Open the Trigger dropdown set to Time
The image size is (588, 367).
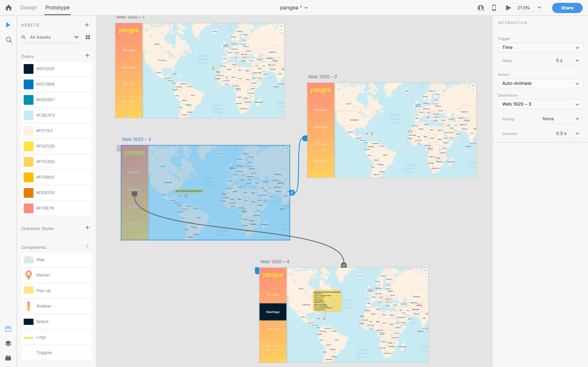[540, 48]
